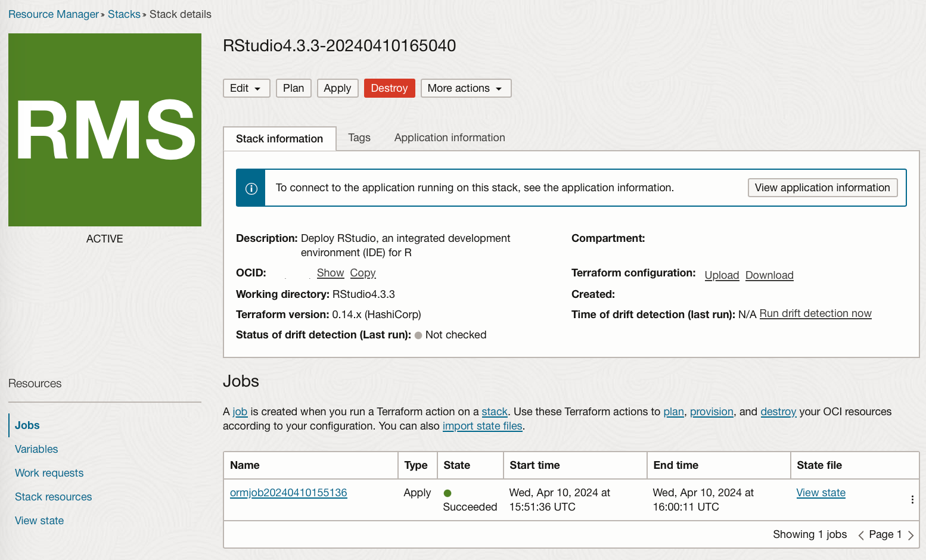Click View state link in the jobs table

pos(821,493)
